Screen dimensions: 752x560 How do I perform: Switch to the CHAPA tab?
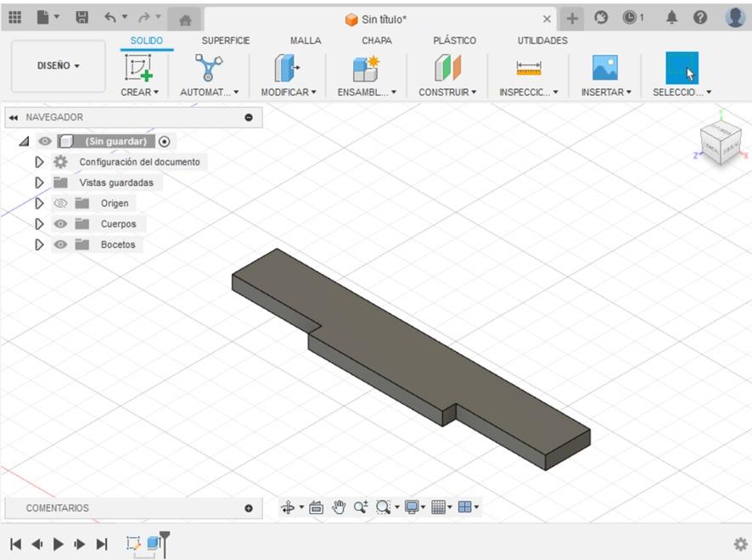[x=377, y=41]
